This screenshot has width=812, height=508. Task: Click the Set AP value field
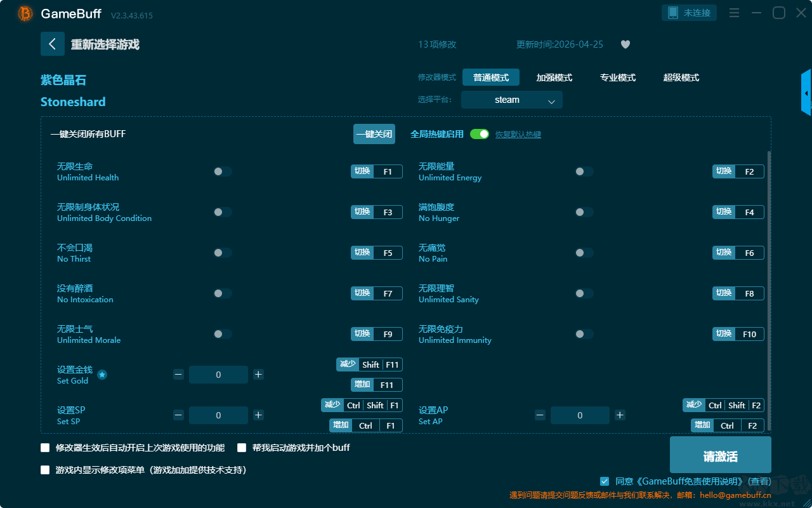coord(580,415)
